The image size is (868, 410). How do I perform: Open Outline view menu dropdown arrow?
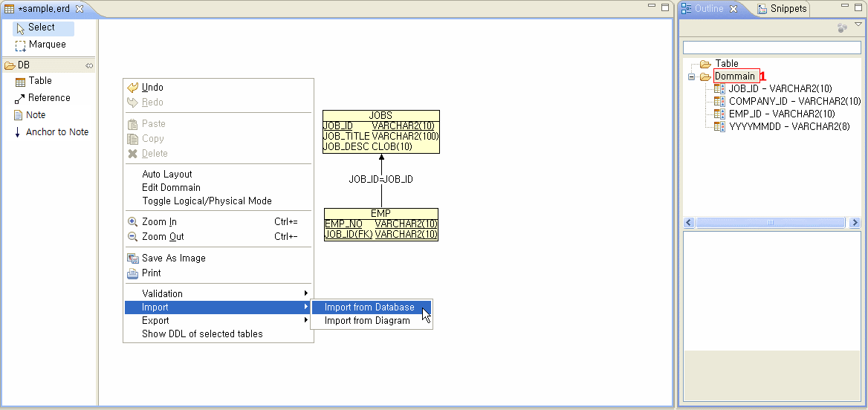[858, 25]
